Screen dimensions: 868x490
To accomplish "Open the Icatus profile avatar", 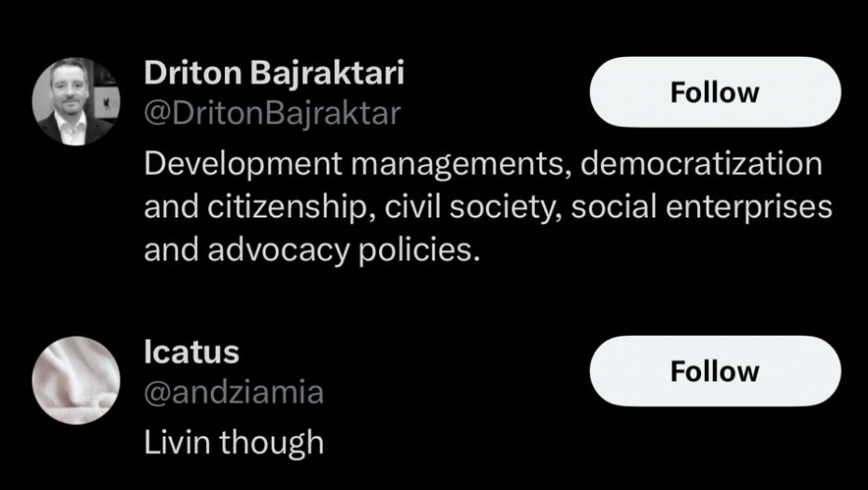I will pos(76,380).
